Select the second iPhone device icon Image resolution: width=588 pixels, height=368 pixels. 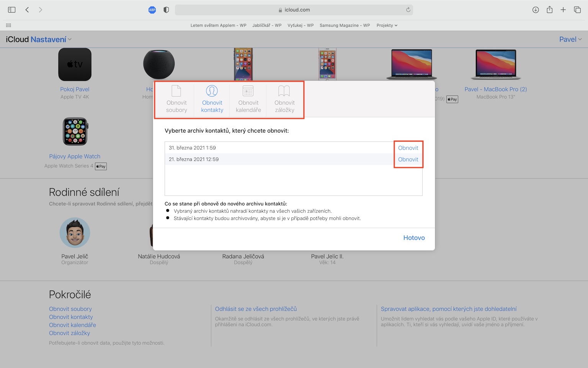[327, 64]
